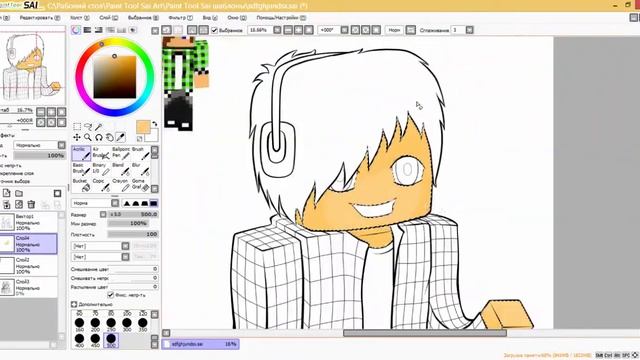Select brush size preset 160
The image size is (640, 360).
tap(79, 324)
